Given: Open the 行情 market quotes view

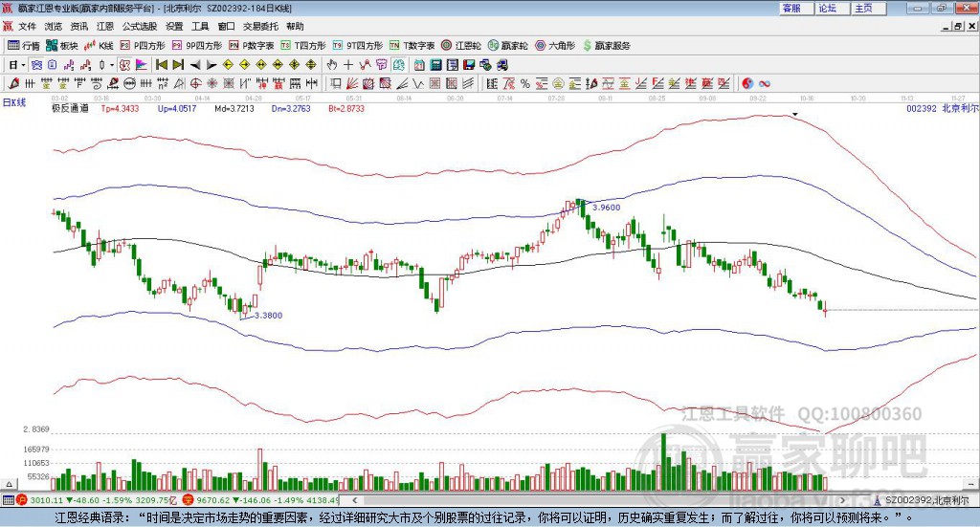Looking at the screenshot, I should [23, 46].
